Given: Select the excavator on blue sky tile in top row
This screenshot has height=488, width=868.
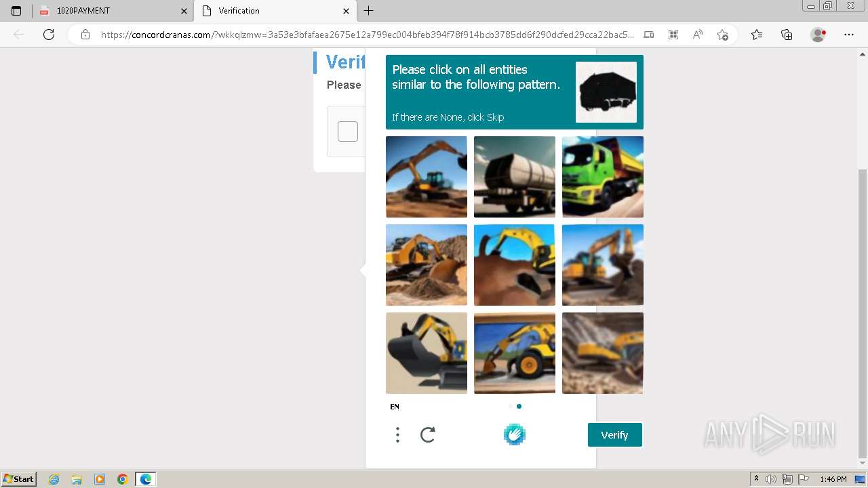Looking at the screenshot, I should (427, 177).
